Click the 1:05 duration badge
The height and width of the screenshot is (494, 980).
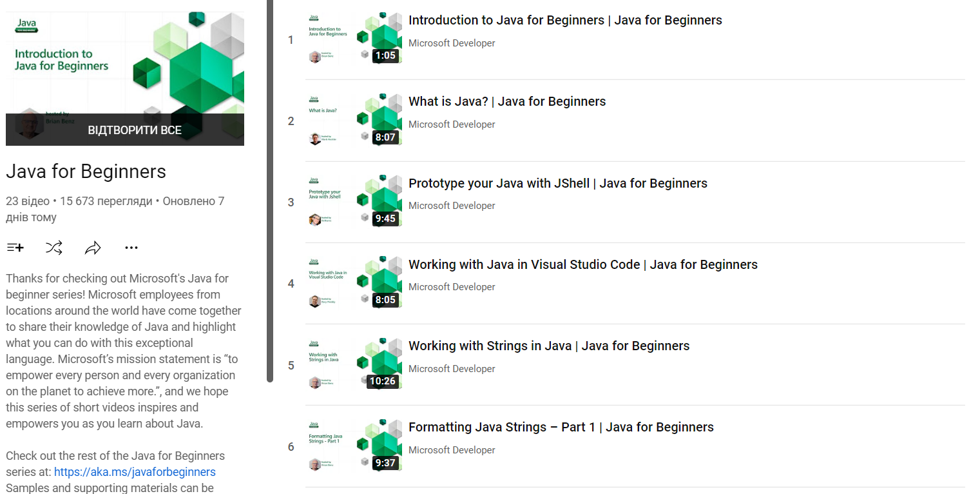[385, 55]
